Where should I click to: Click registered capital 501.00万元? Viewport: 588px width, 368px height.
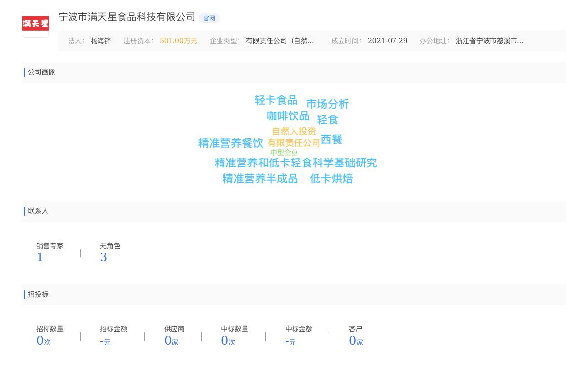(x=178, y=41)
